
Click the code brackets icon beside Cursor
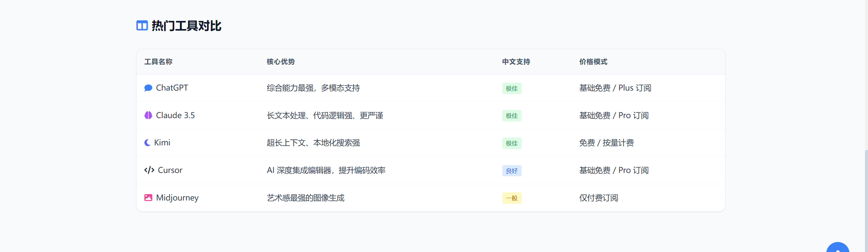(x=149, y=170)
